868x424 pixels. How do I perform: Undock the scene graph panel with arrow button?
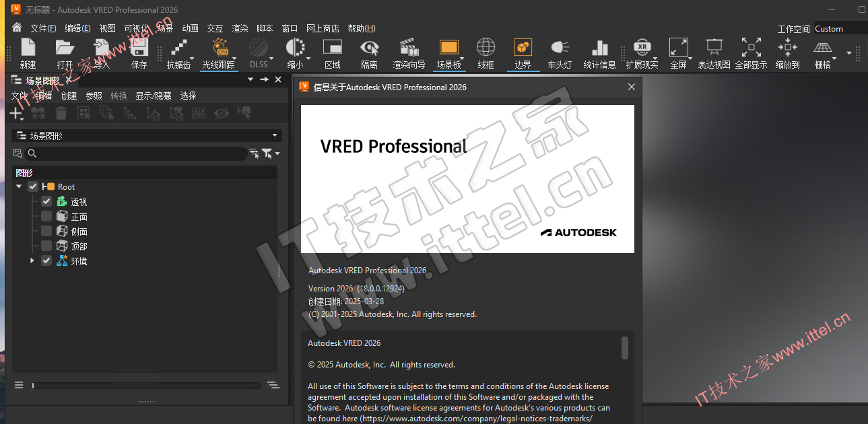pos(265,79)
